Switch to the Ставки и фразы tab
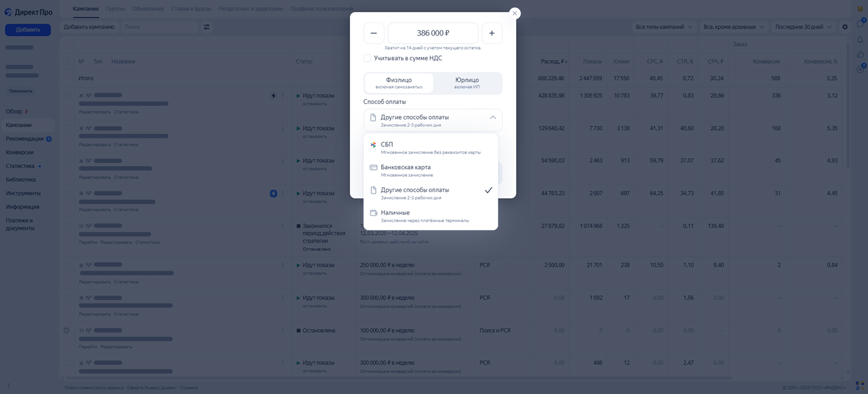The height and width of the screenshot is (394, 868). pos(191,9)
